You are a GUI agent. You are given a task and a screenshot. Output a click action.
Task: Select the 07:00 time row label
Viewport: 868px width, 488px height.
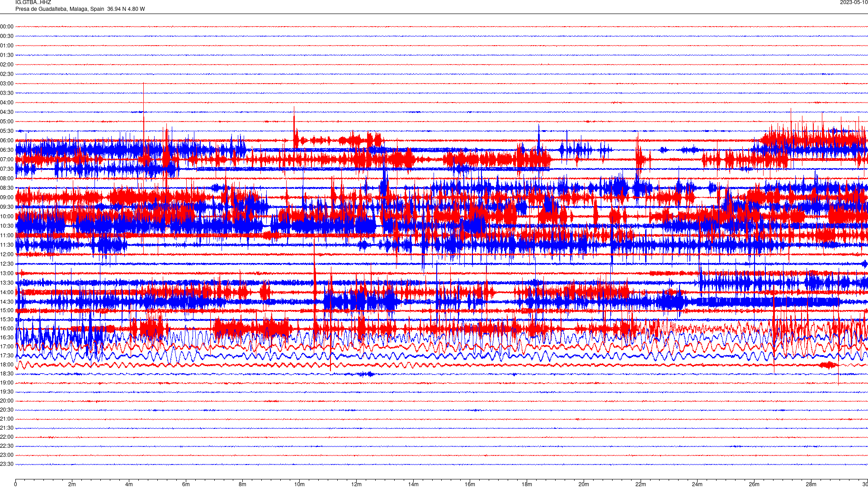[x=7, y=160]
